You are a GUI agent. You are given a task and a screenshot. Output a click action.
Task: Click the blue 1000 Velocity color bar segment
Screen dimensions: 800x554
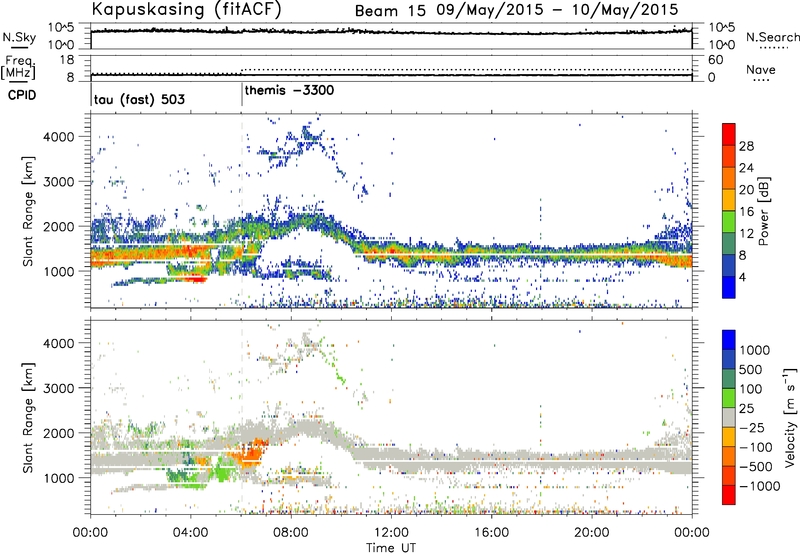pyautogui.click(x=729, y=340)
